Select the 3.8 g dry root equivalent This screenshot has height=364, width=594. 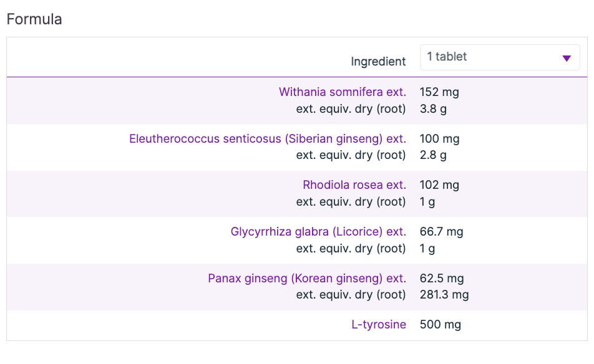pyautogui.click(x=434, y=108)
